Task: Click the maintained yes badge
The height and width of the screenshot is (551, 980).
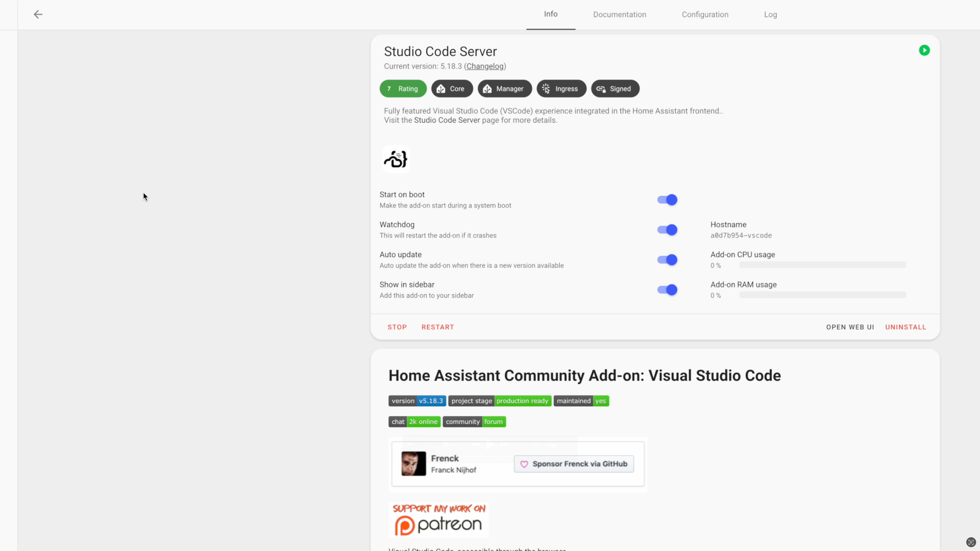Action: click(x=581, y=401)
